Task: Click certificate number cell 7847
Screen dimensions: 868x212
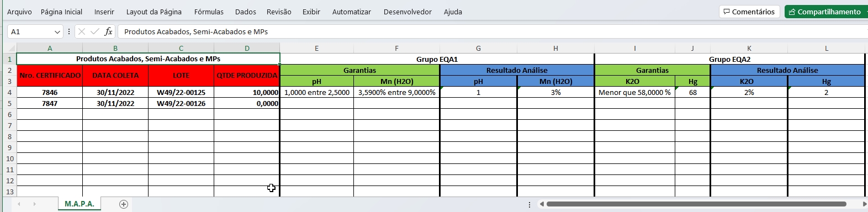Action: click(x=50, y=103)
